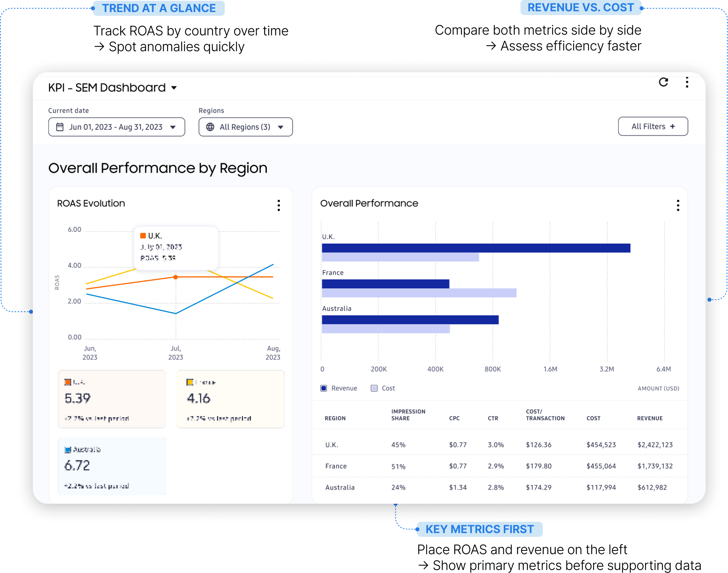This screenshot has height=573, width=728.
Task: Open the ROAS Evolution card's kebab menu
Action: [279, 205]
